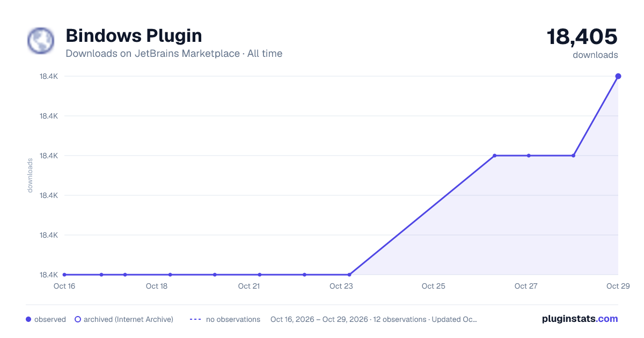644x338 pixels.
Task: Click the 'no observations' legend label
Action: point(233,319)
